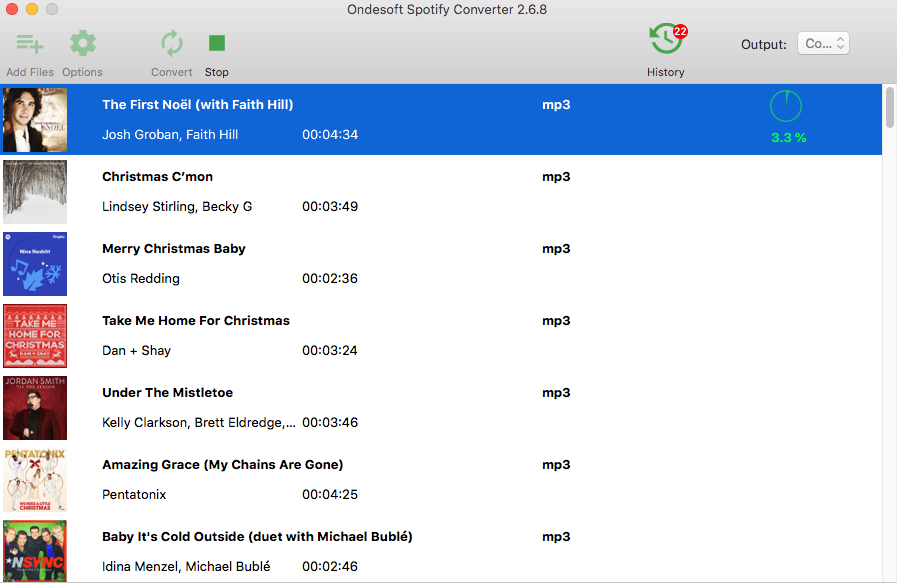Viewport: 897px width, 583px height.
Task: Click the yellow minimize window button
Action: pyautogui.click(x=32, y=9)
